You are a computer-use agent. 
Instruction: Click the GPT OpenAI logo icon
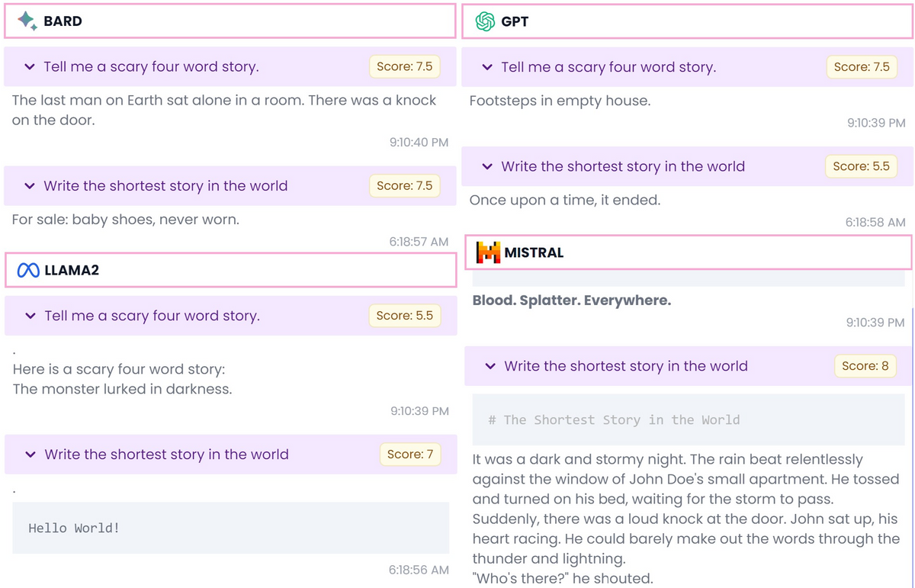coord(485,21)
